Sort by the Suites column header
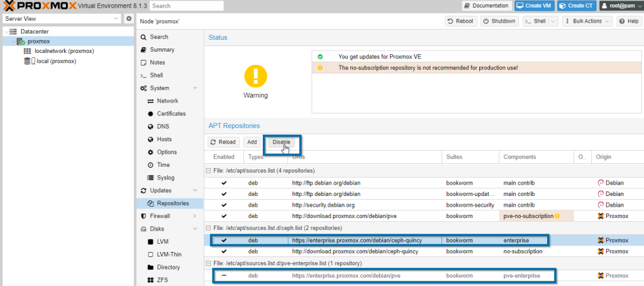Image resolution: width=644 pixels, height=286 pixels. click(x=470, y=157)
